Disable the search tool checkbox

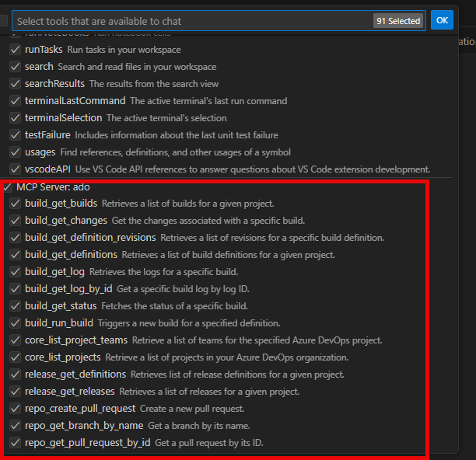[15, 67]
